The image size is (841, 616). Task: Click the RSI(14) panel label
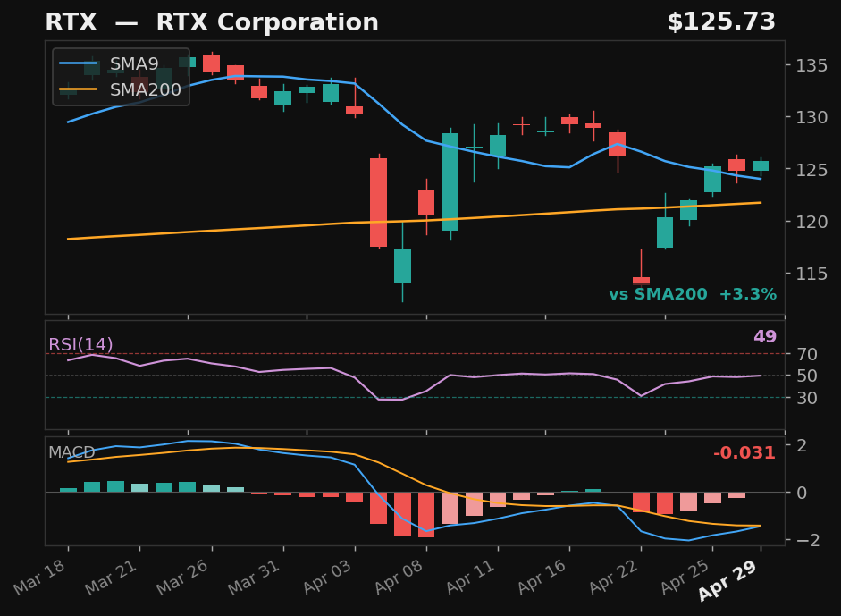click(81, 344)
